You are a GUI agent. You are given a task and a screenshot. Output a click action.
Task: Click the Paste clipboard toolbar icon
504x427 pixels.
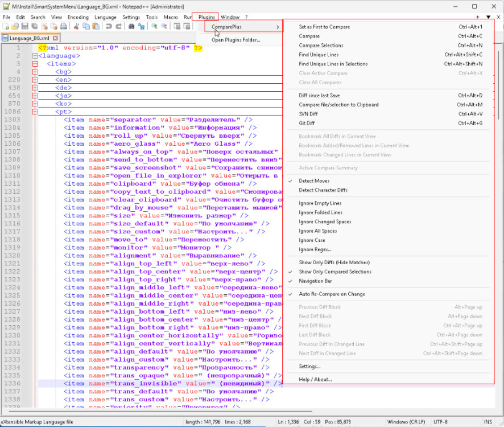coord(96,26)
